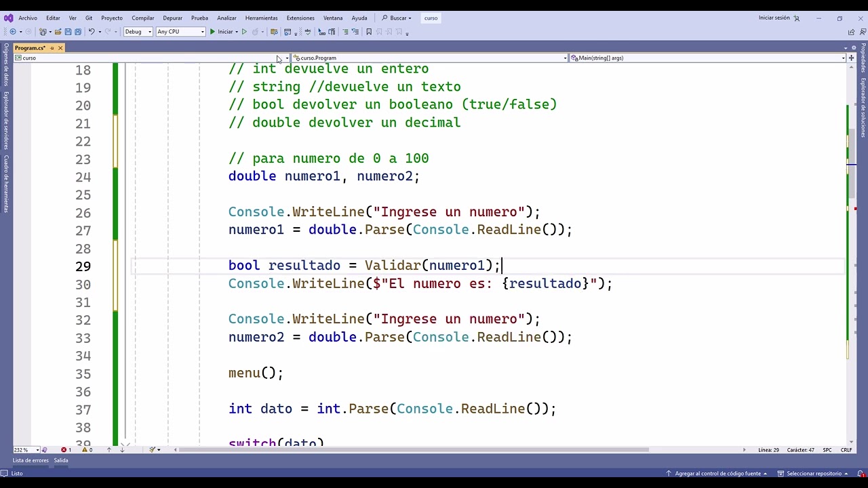Open the Depurar menu
Image resolution: width=868 pixels, height=488 pixels.
[172, 18]
